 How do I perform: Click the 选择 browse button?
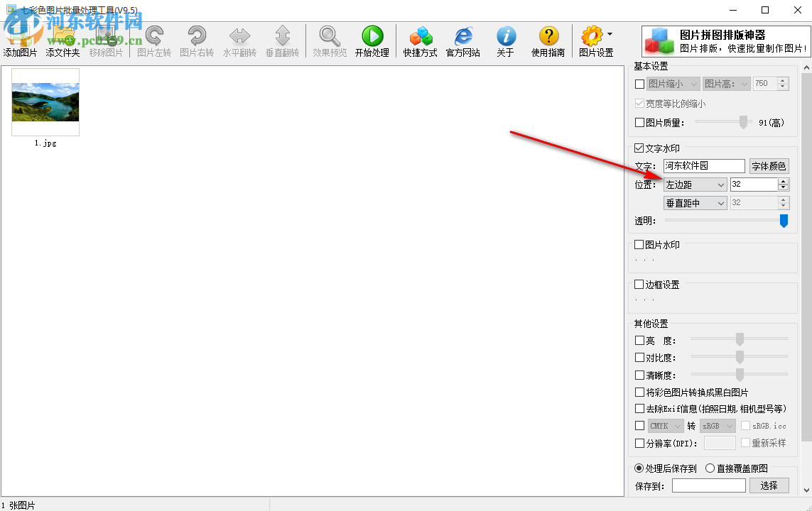point(769,485)
